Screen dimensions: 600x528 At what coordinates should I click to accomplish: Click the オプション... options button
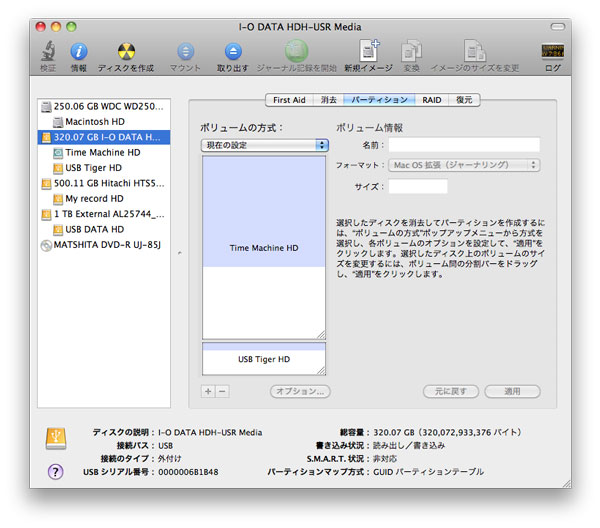click(300, 391)
